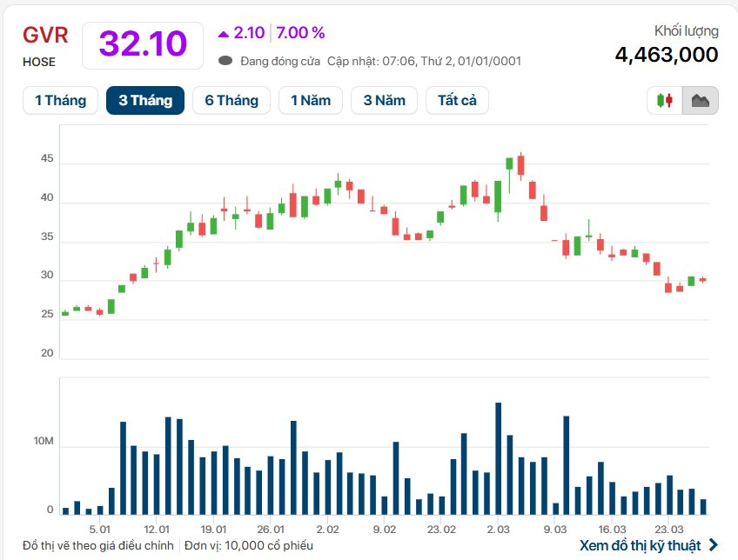Click the highest green candle on the price chart
738x560 pixels.
(x=509, y=163)
